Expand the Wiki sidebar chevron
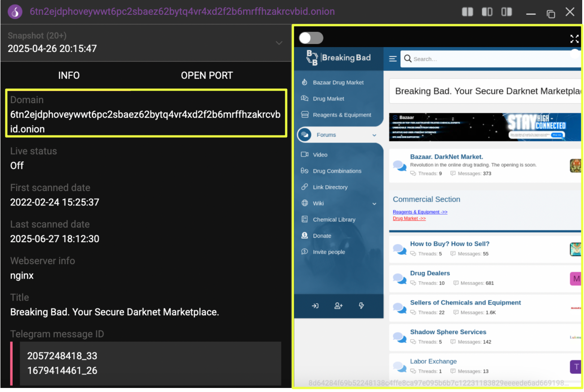584x392 pixels. pos(375,204)
